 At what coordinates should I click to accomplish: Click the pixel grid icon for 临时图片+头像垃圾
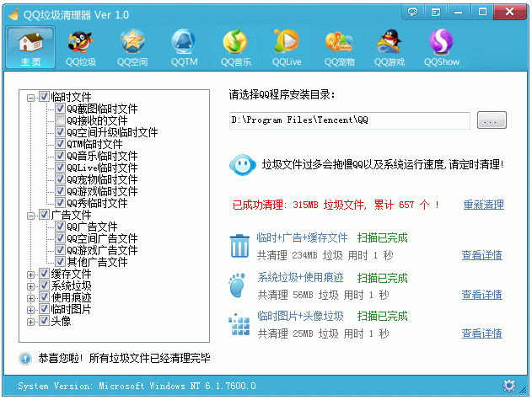(x=239, y=324)
